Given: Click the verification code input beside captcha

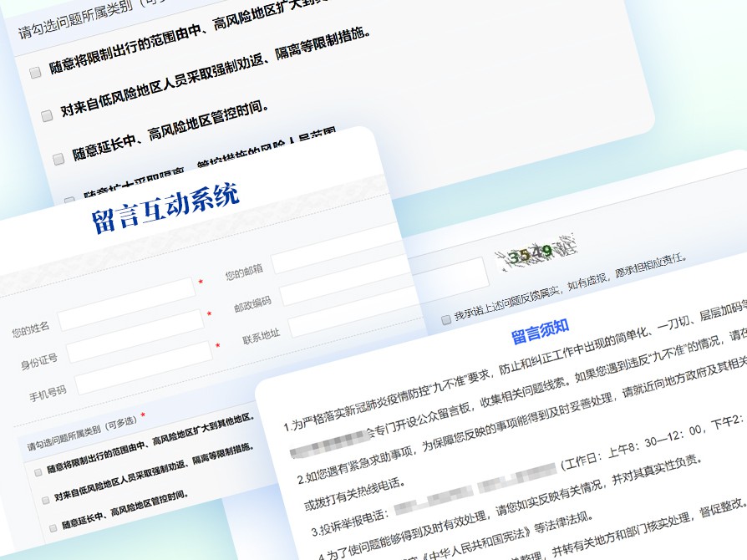Looking at the screenshot, I should (x=447, y=275).
